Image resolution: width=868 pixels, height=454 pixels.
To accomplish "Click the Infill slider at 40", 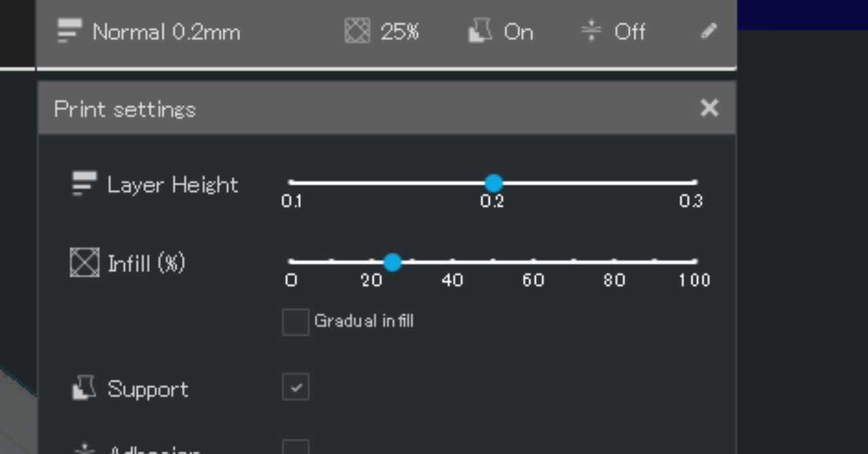I will point(452,261).
